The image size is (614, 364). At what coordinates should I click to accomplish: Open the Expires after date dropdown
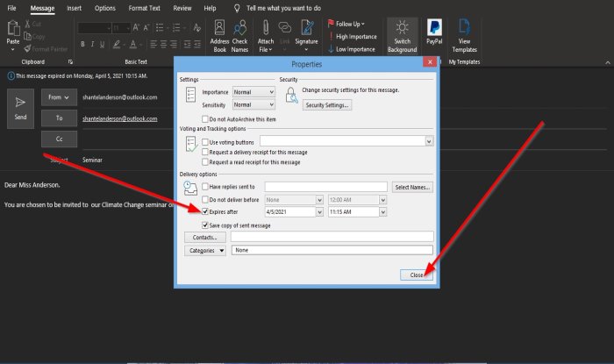[319, 211]
